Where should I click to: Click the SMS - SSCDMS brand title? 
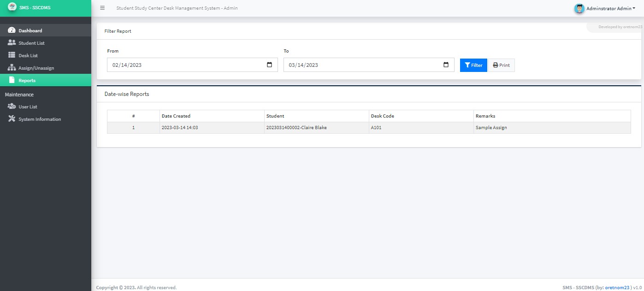click(35, 7)
